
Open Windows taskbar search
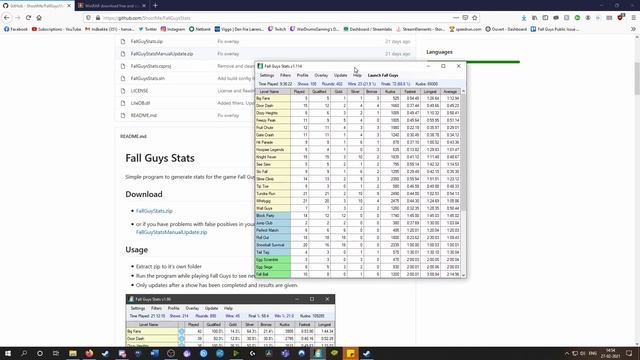(x=24, y=353)
